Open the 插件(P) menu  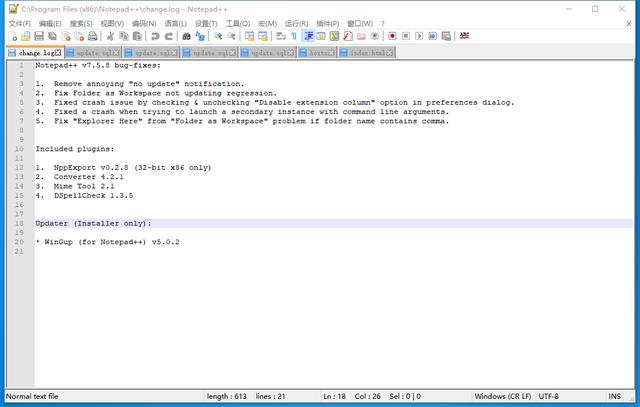328,24
